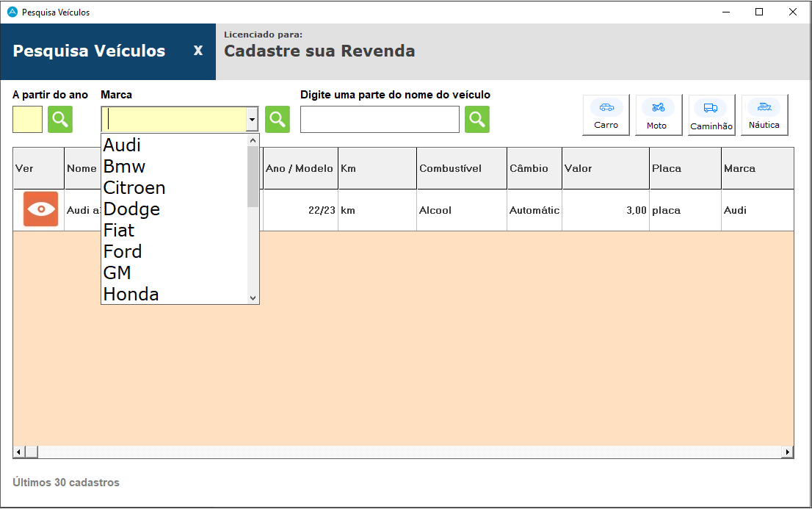Select Bmw from the brand list
This screenshot has height=509, width=812.
pyautogui.click(x=174, y=166)
